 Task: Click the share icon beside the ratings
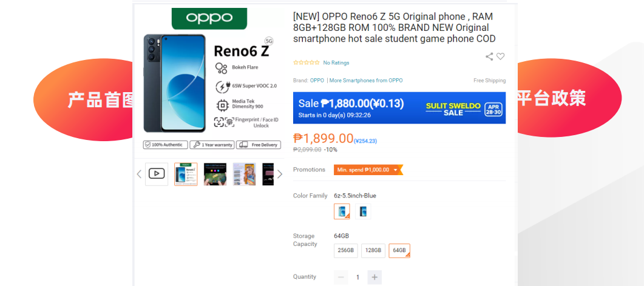489,56
